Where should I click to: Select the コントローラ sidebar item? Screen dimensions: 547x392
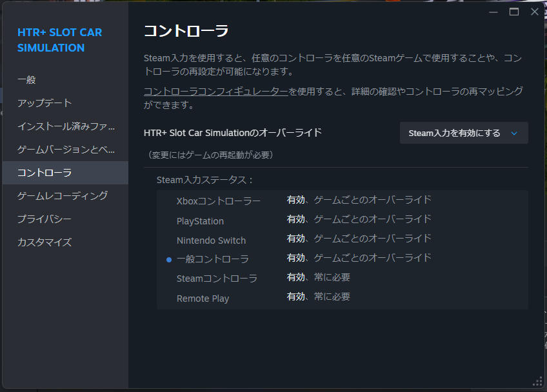tap(65, 173)
